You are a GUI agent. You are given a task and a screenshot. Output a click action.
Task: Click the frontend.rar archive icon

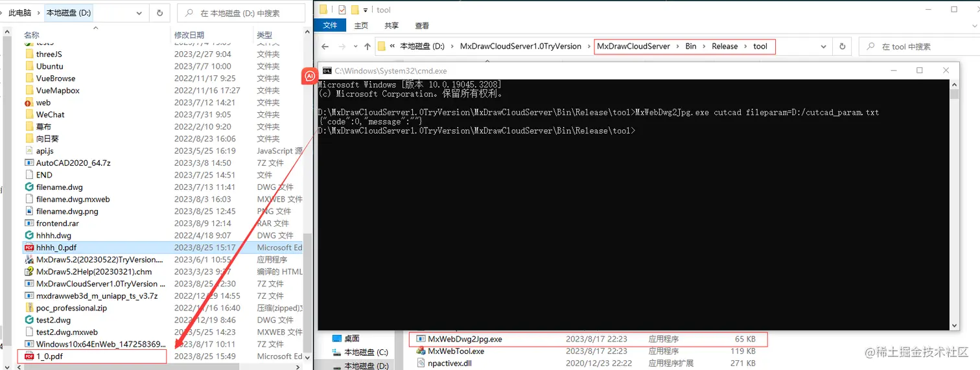coord(29,223)
